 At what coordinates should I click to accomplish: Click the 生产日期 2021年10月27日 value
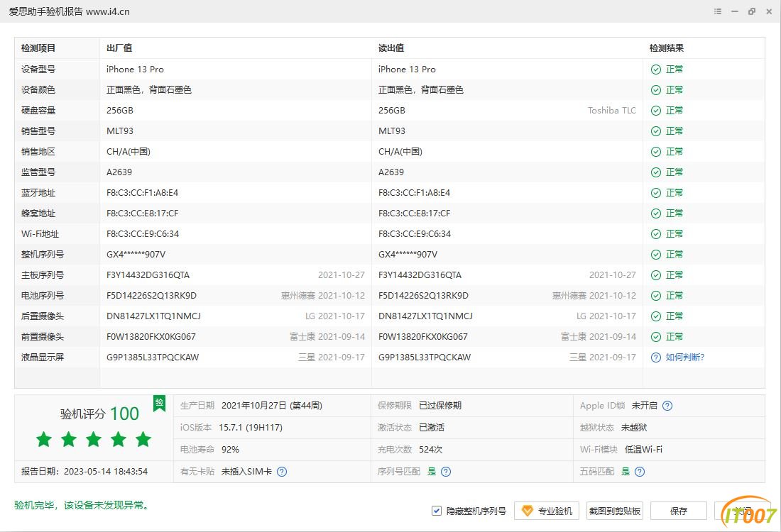271,406
